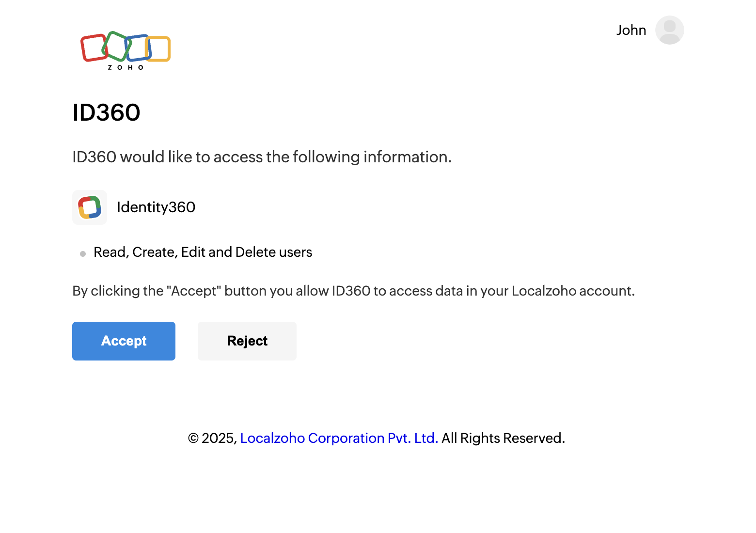Viewport: 756px width, 533px height.
Task: Click the Identity360 label
Action: [156, 207]
